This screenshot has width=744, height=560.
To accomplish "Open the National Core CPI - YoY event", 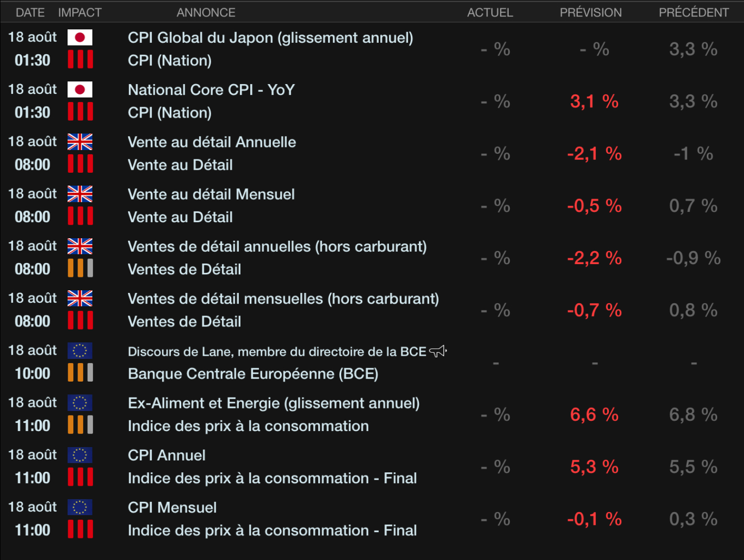I will tap(211, 90).
